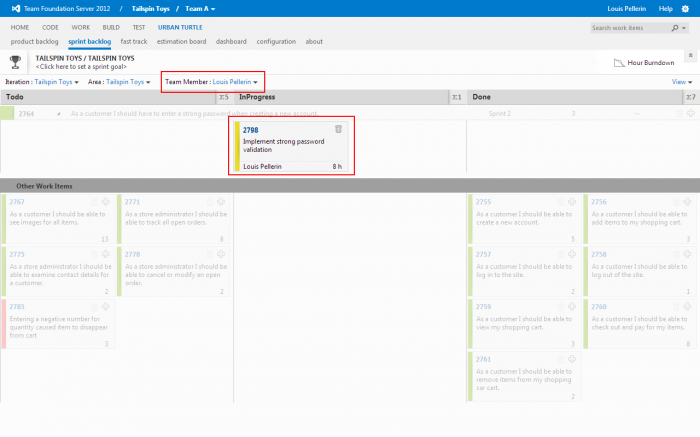Open work item 2785 link

pyautogui.click(x=17, y=307)
